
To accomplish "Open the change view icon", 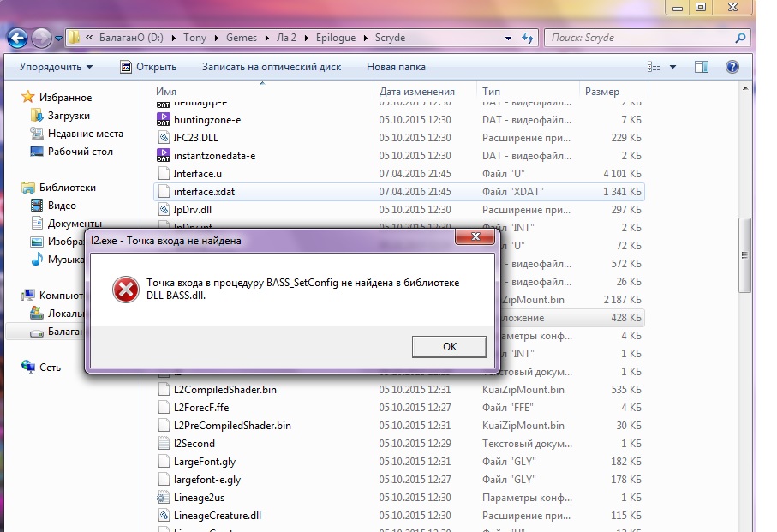I will [x=655, y=67].
